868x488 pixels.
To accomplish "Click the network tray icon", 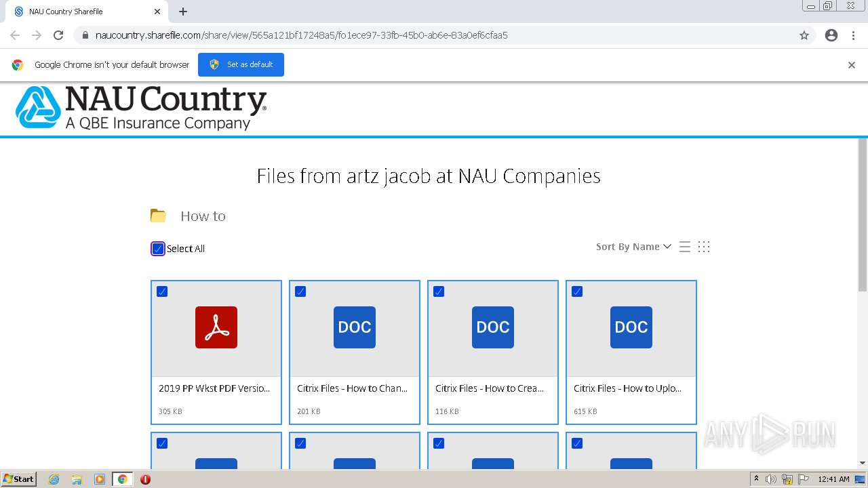I will coord(787,479).
